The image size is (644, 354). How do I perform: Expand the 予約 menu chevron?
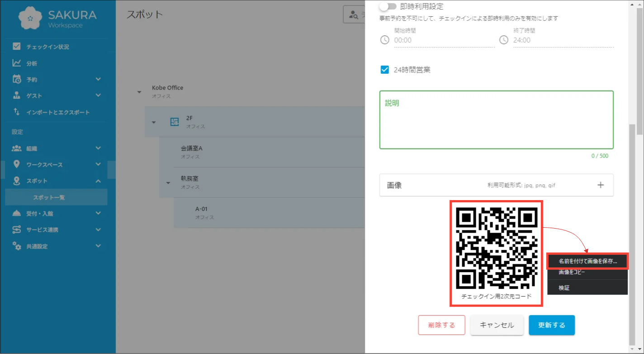click(98, 79)
